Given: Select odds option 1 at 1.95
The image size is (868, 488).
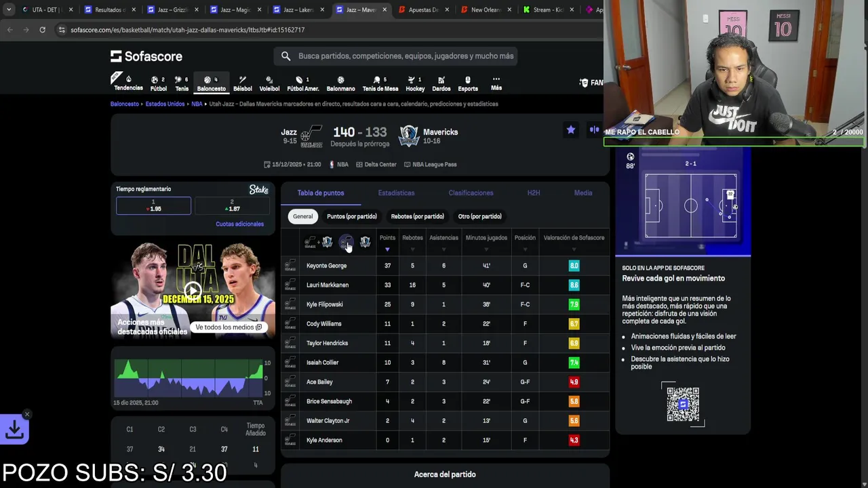Looking at the screenshot, I should [x=153, y=205].
